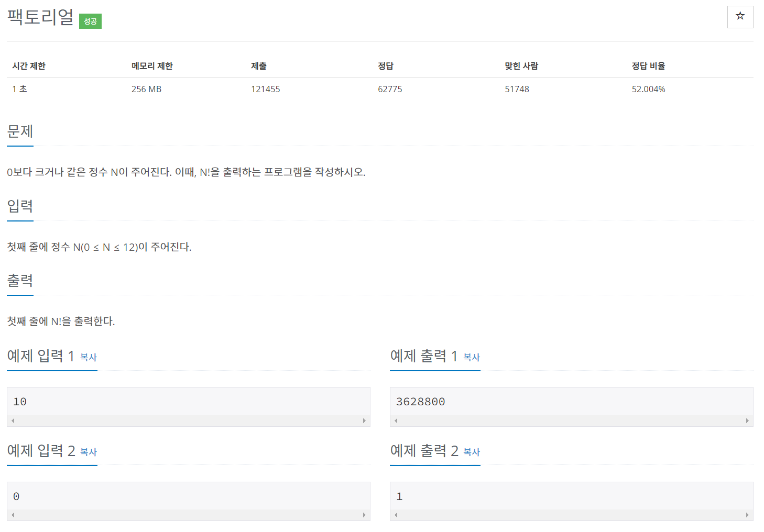This screenshot has height=532, width=764.
Task: Click the 52.004% ratio value
Action: (648, 89)
